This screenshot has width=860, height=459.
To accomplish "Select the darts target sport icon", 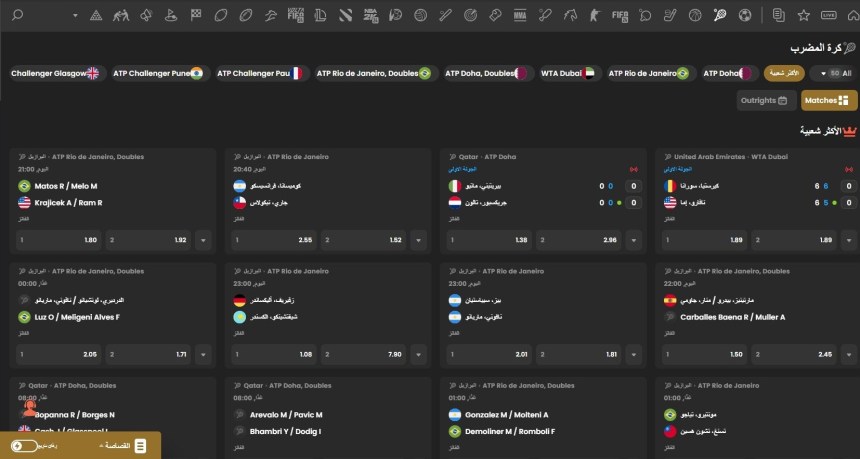I will click(x=470, y=15).
